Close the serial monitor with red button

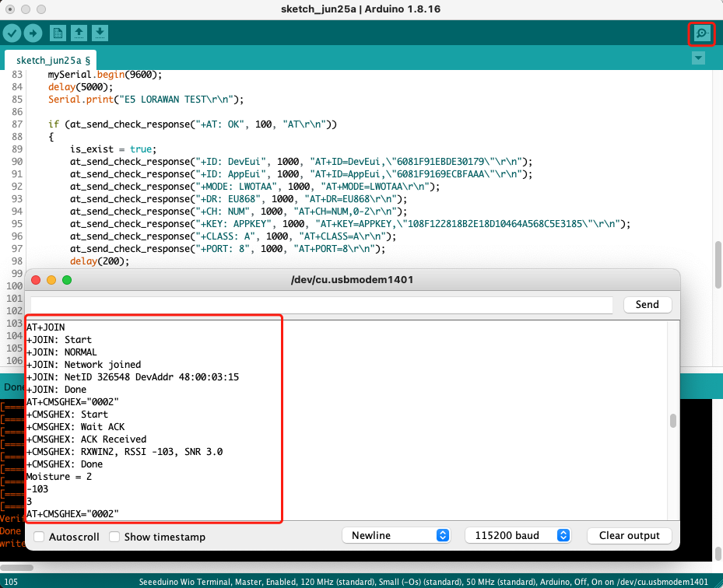(36, 280)
